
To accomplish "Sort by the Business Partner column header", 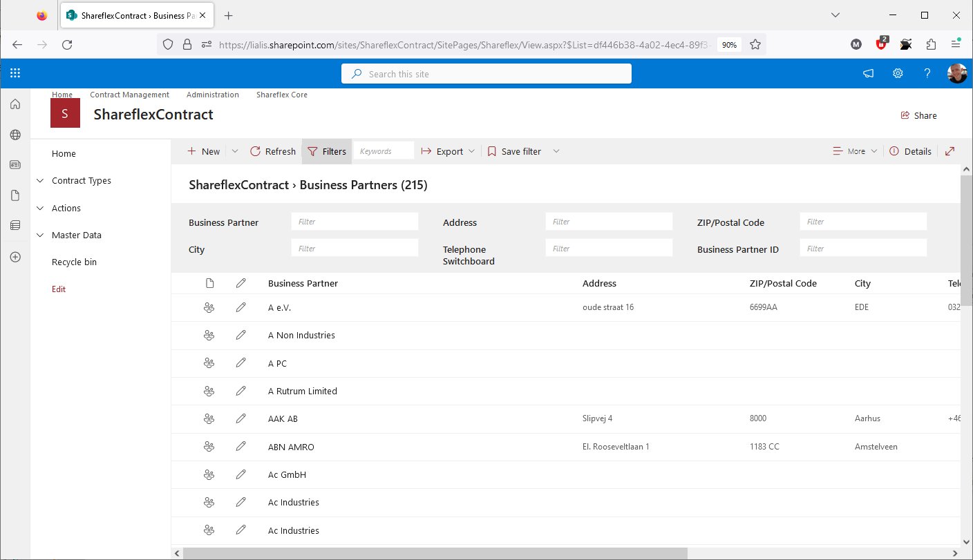I will pyautogui.click(x=303, y=283).
